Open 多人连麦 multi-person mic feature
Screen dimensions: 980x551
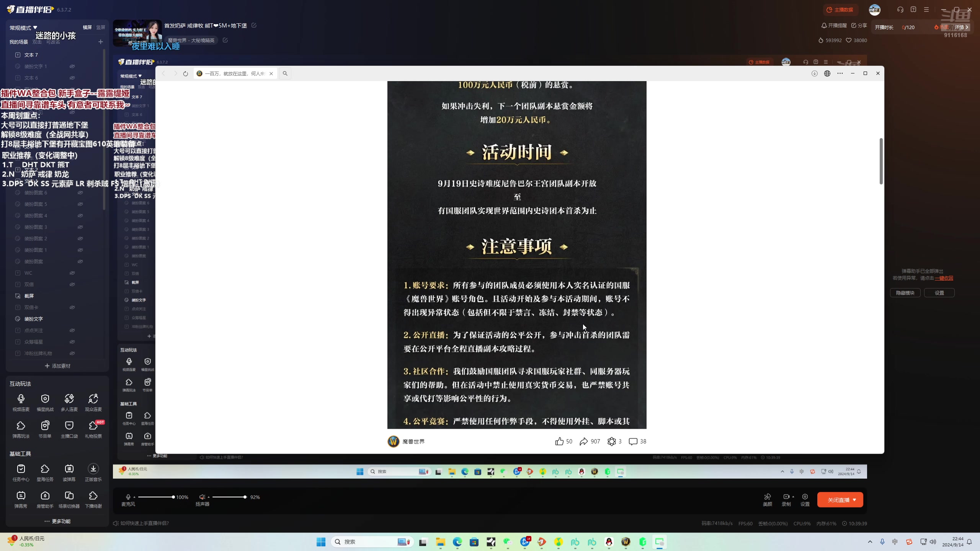pyautogui.click(x=69, y=403)
